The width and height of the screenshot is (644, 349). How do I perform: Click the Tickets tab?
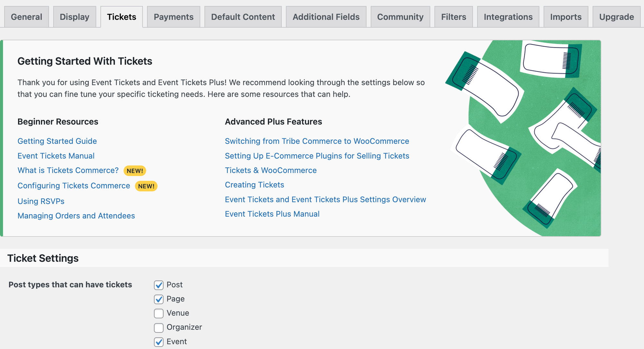pos(121,17)
